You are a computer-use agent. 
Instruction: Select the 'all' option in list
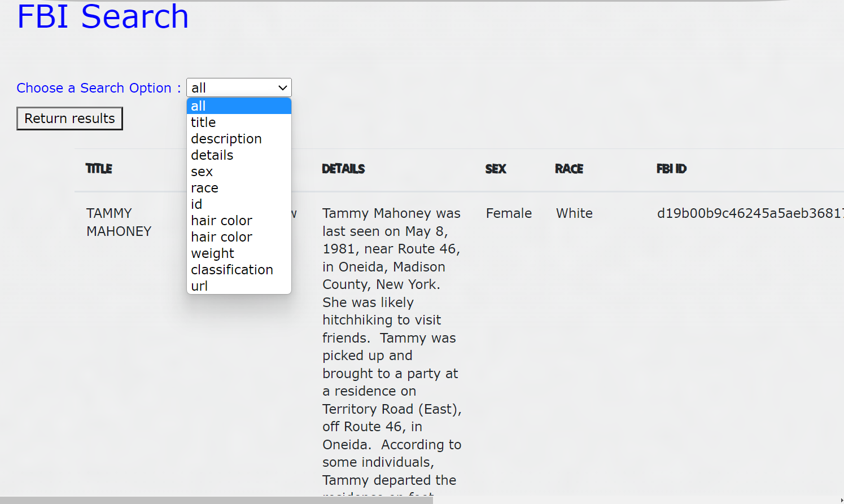point(239,106)
